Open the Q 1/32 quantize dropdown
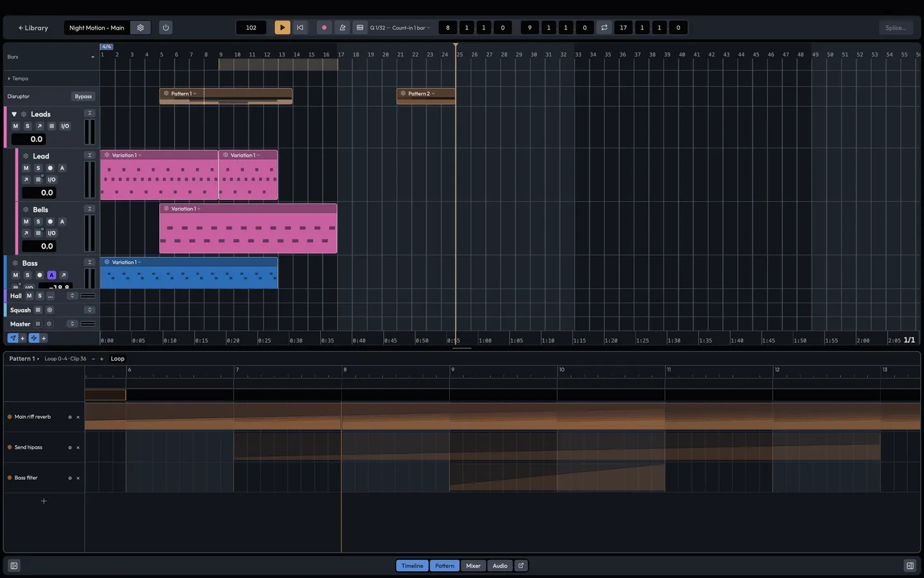The image size is (924, 578). click(x=380, y=28)
